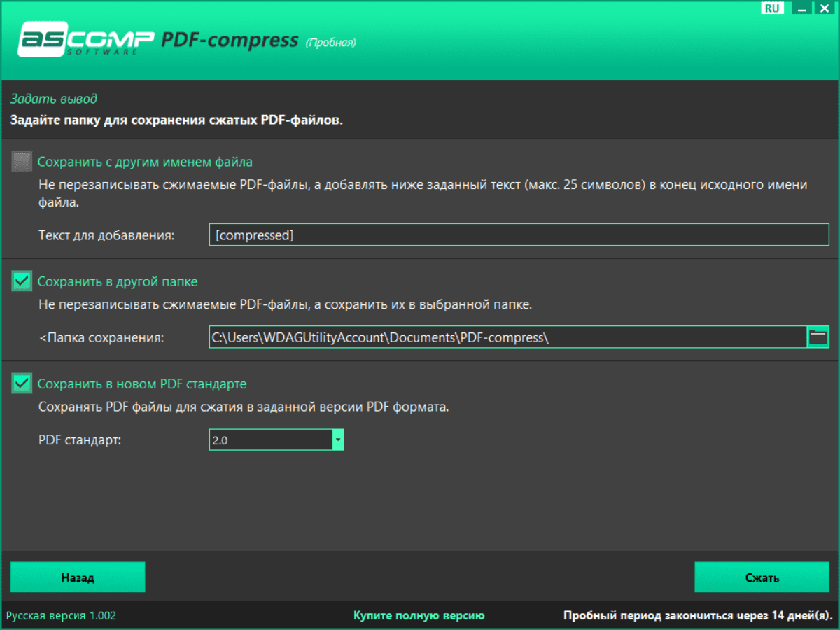
Task: Start compression with the Сжать button
Action: 762,577
